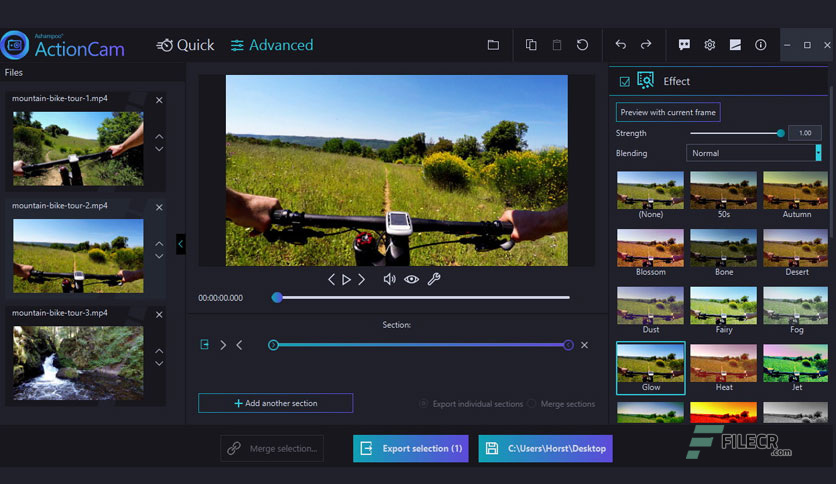The height and width of the screenshot is (484, 836).
Task: Click Export selection (1)
Action: [411, 448]
